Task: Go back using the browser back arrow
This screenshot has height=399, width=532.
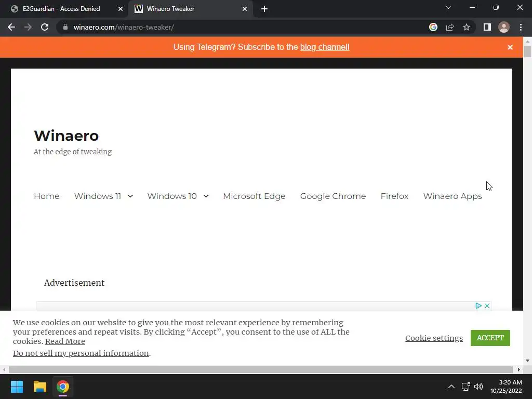Action: point(11,27)
